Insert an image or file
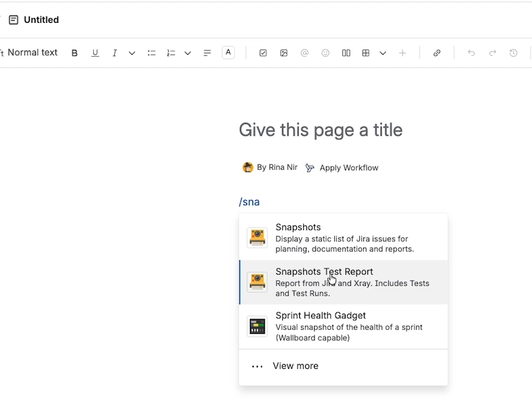 [284, 53]
